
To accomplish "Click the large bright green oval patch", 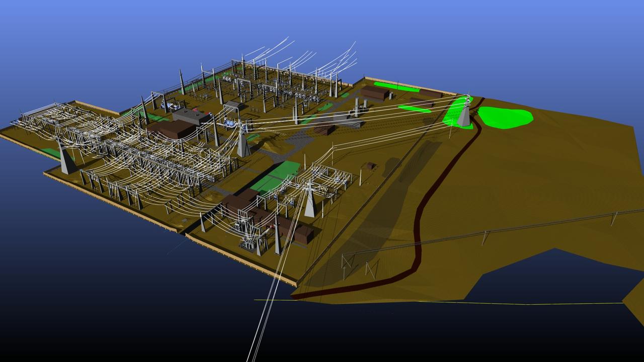I will (505, 117).
